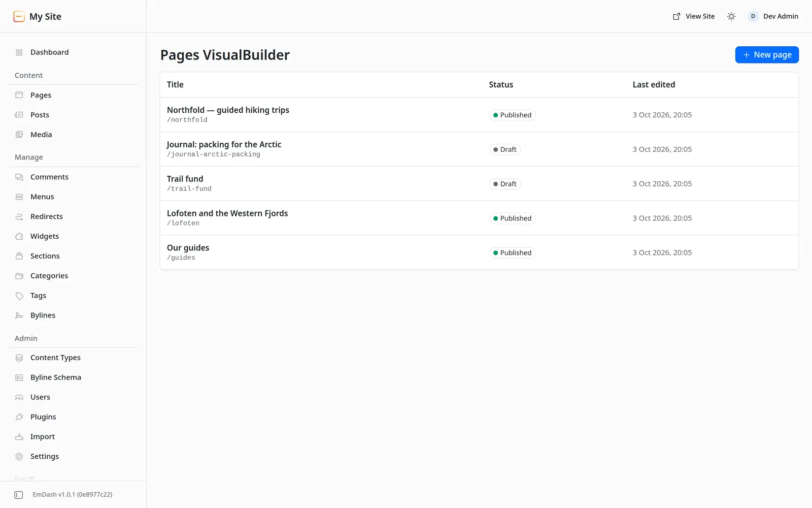Click the /lofoten slug text
This screenshot has height=508, width=812.
tap(183, 224)
